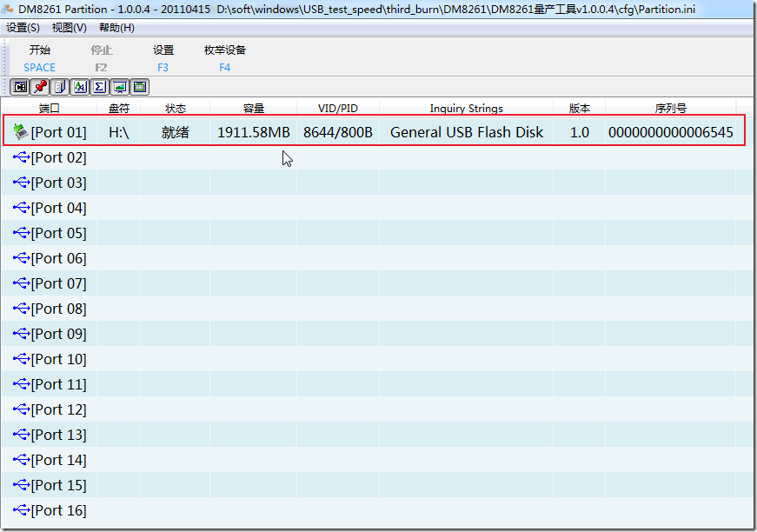Click the 盘符 column header
Screen dimensions: 757x532
(119, 108)
